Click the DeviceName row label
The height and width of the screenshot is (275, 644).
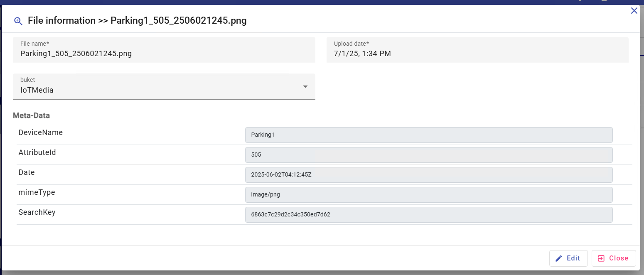point(41,133)
